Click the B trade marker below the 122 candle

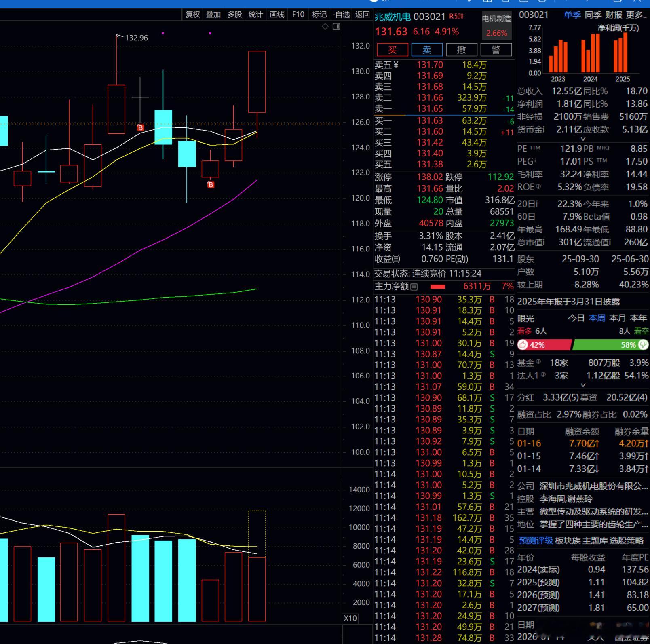coord(211,185)
